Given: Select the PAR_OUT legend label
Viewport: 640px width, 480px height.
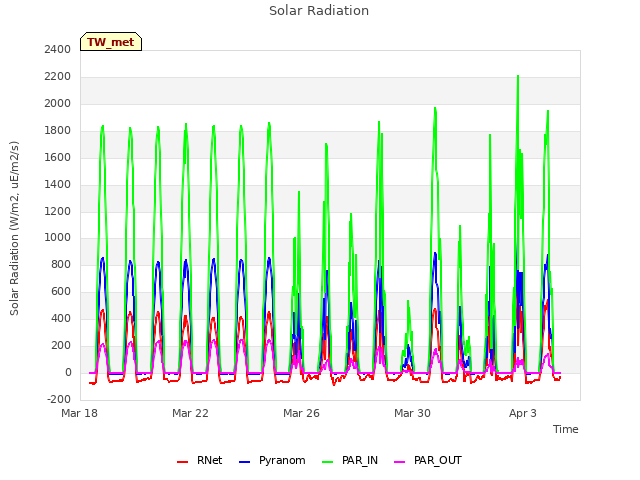Looking at the screenshot, I should 438,460.
